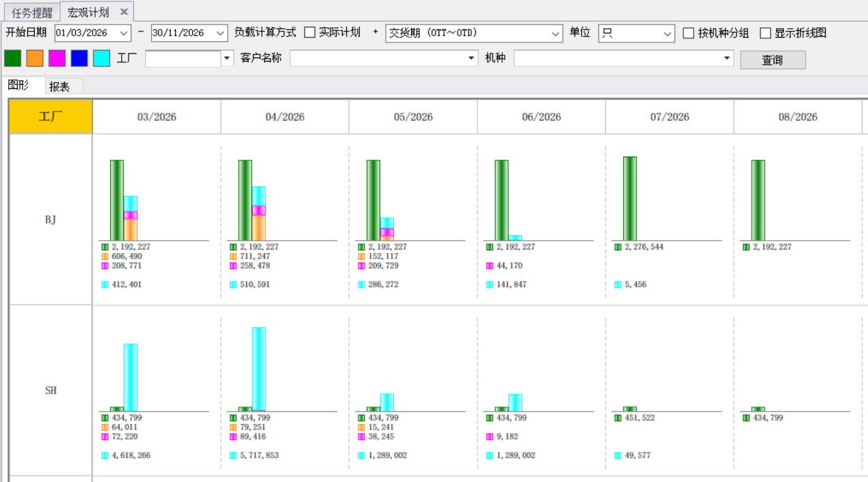Open the 单位 unit dropdown
The image size is (868, 482).
(668, 33)
